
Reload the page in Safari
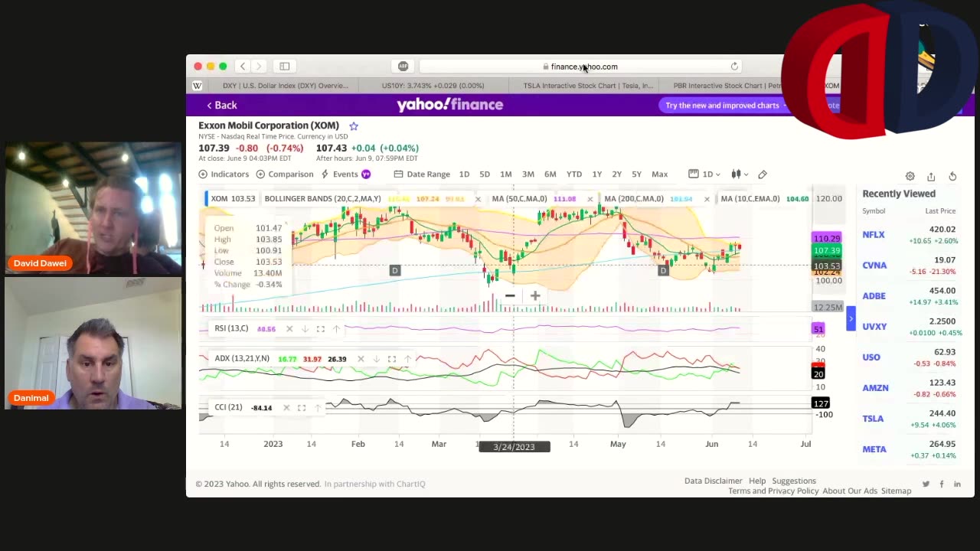pos(734,67)
